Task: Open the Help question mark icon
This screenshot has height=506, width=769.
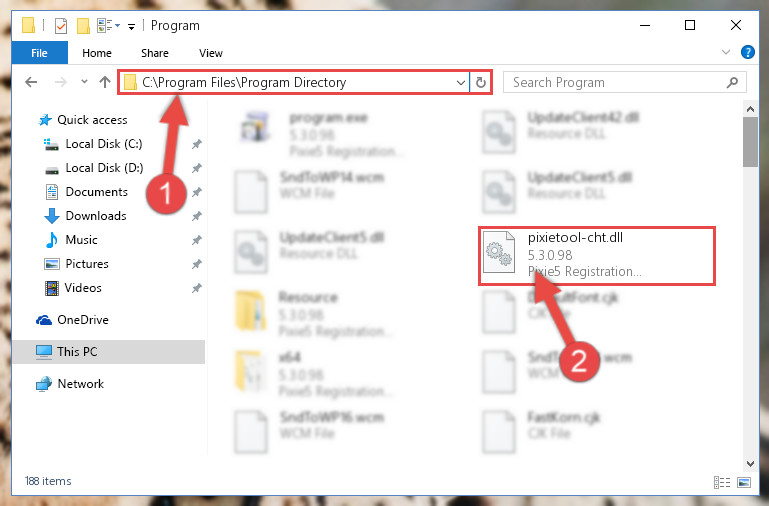Action: pyautogui.click(x=747, y=52)
